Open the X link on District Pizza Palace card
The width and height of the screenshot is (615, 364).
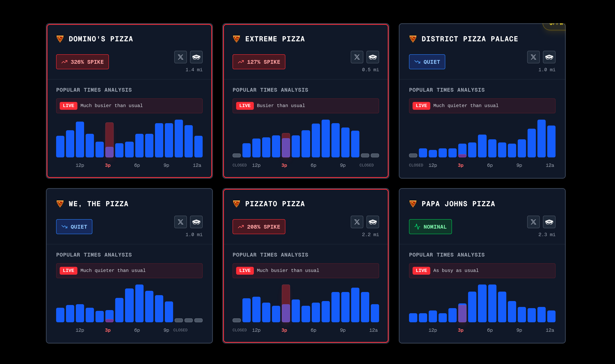(533, 57)
